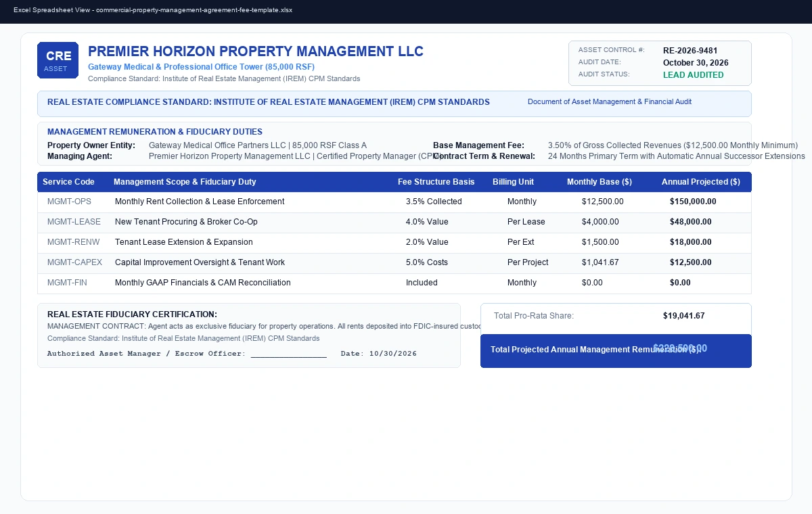The height and width of the screenshot is (514, 812).
Task: Select the MGMT-RENW service code cell
Action: 73,242
